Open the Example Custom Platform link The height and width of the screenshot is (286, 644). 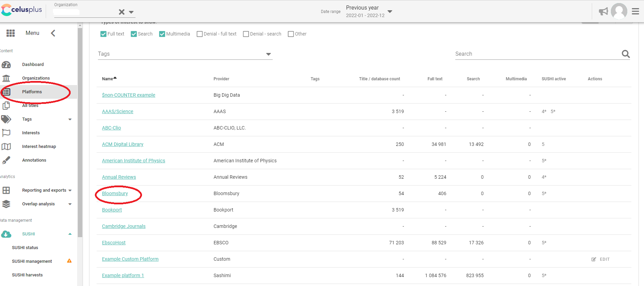(x=130, y=259)
